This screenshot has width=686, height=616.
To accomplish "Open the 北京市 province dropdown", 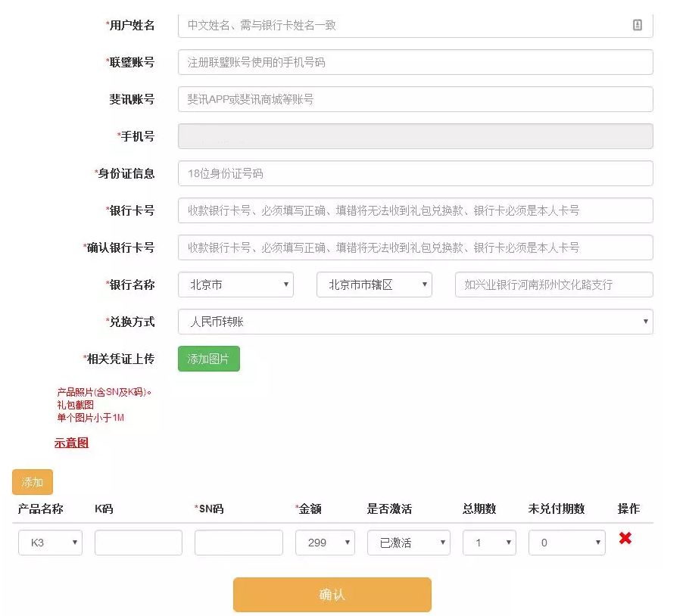I will coord(235,285).
